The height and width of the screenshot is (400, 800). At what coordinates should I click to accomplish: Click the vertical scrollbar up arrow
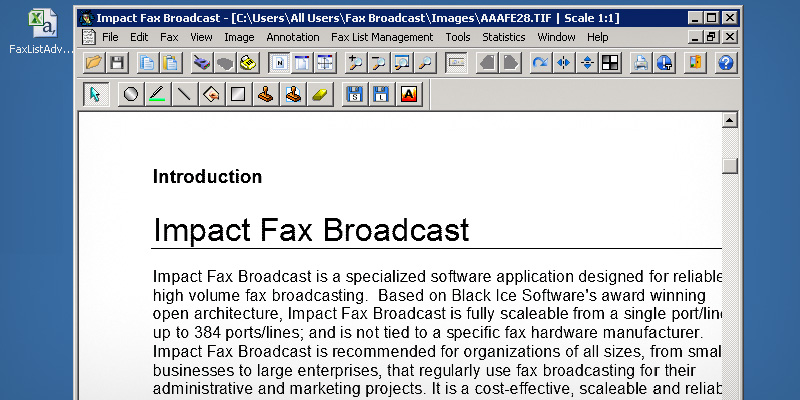tap(729, 121)
